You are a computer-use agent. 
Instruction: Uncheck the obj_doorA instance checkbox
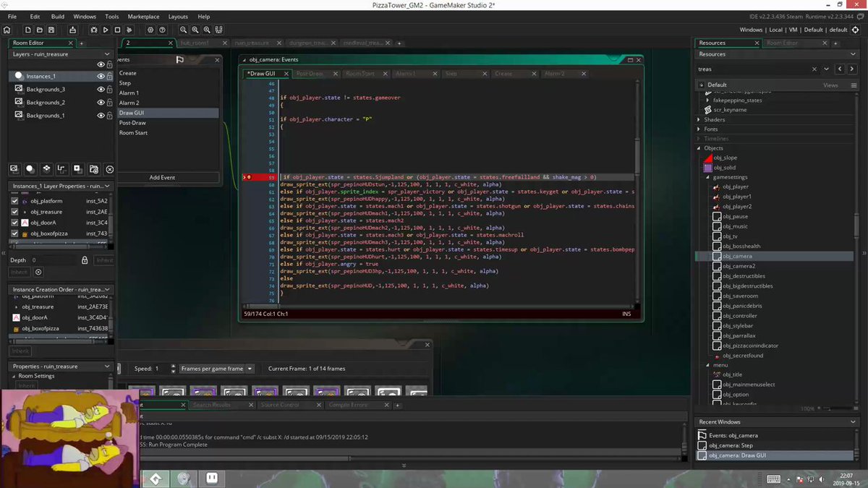point(15,223)
